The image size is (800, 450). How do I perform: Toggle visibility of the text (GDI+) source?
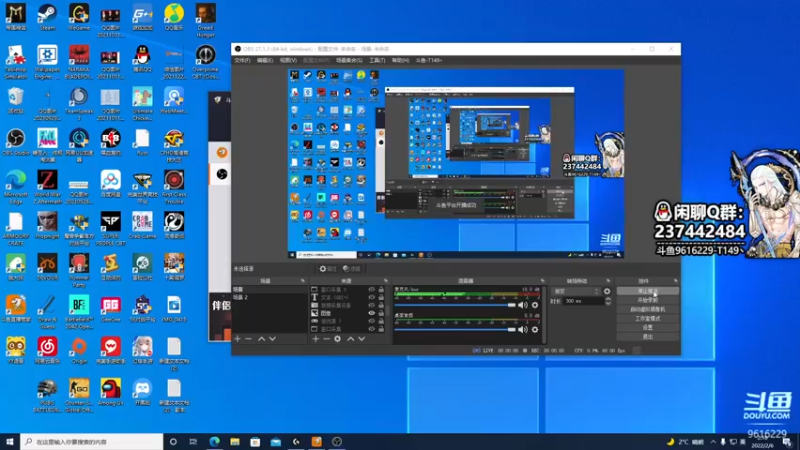371,297
